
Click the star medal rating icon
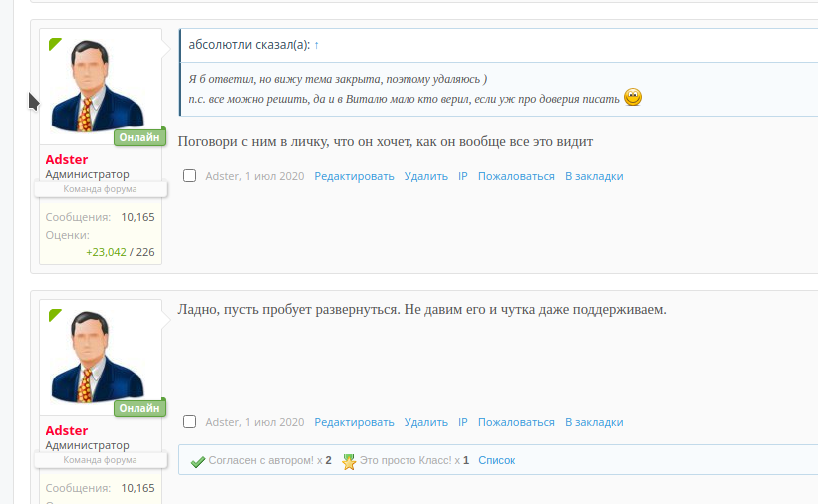click(349, 461)
